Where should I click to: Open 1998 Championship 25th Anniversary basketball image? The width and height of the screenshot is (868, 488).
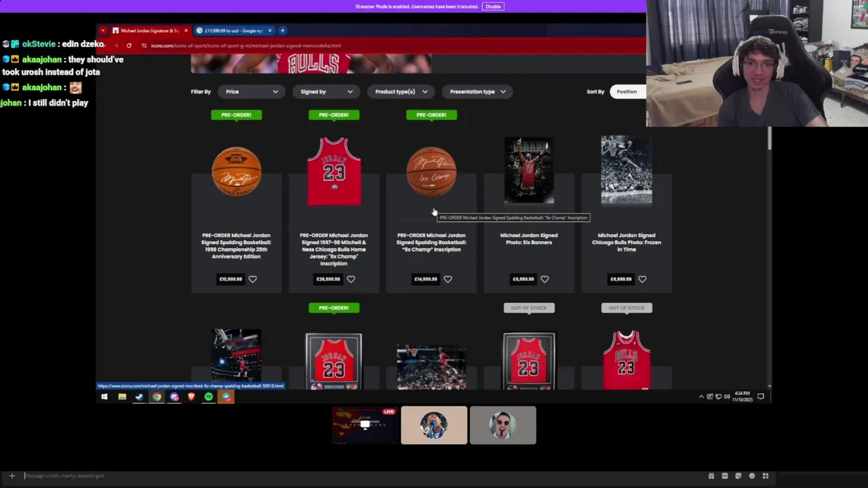pyautogui.click(x=236, y=171)
